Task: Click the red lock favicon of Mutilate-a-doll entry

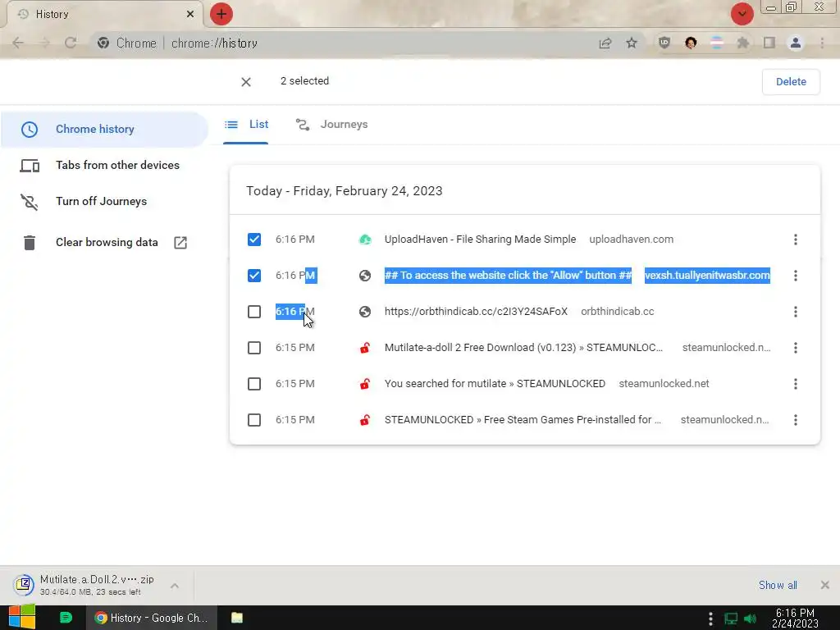Action: coord(365,348)
